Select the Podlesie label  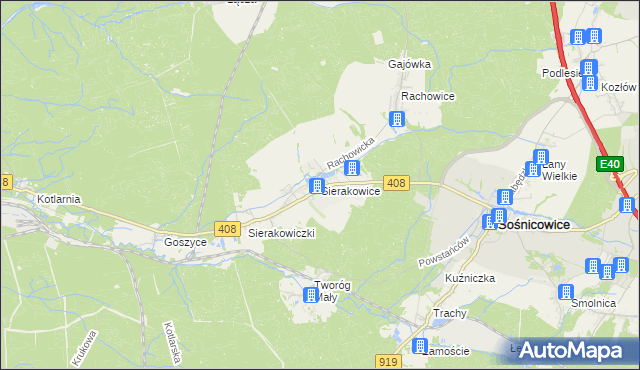562,73
